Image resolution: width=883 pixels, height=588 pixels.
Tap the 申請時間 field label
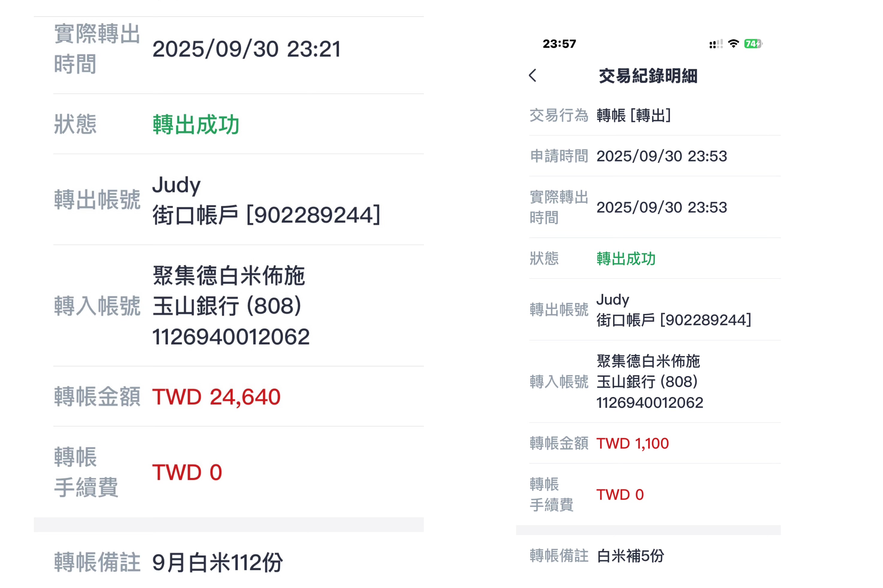point(559,156)
